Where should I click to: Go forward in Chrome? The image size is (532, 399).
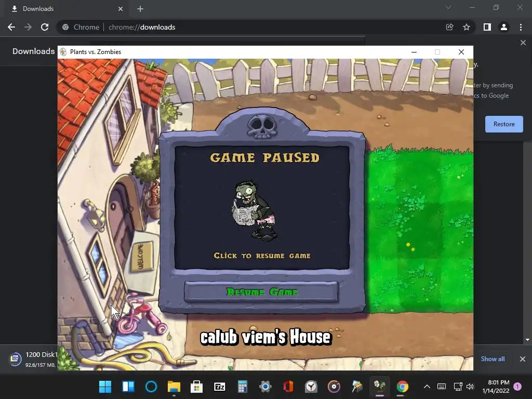click(28, 27)
